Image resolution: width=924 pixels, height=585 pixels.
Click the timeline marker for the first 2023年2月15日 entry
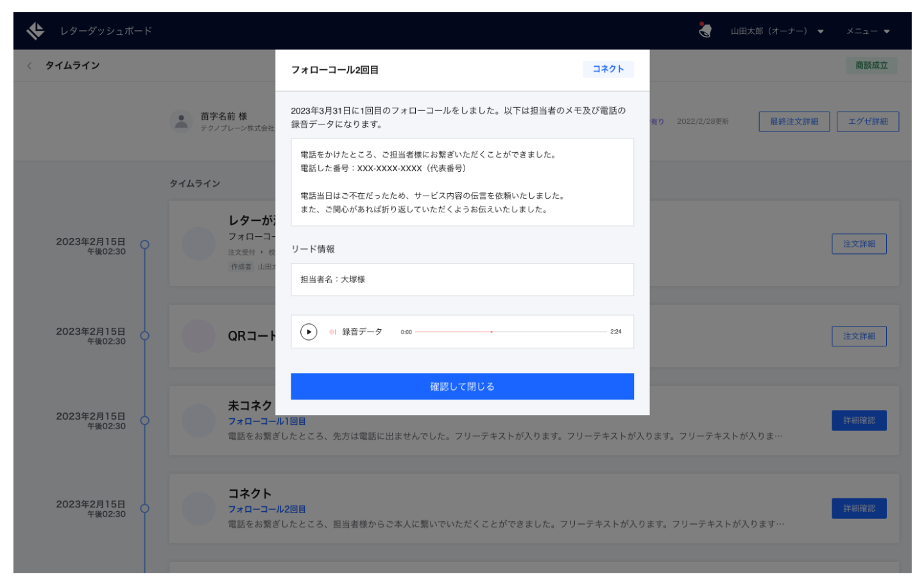145,244
